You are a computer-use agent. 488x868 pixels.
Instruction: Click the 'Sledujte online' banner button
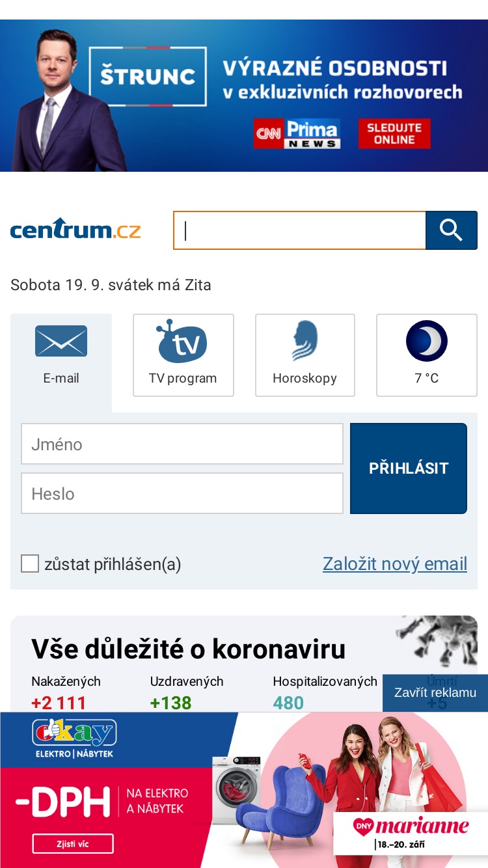pyautogui.click(x=394, y=133)
